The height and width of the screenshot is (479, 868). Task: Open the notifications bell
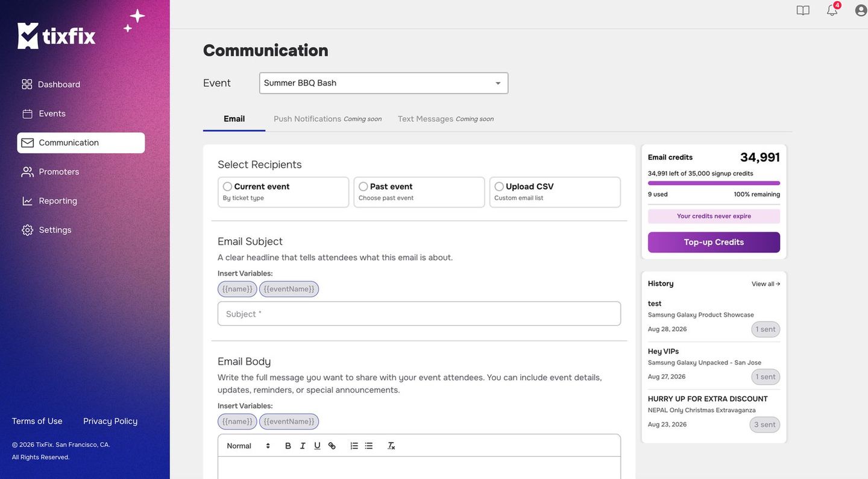[832, 10]
